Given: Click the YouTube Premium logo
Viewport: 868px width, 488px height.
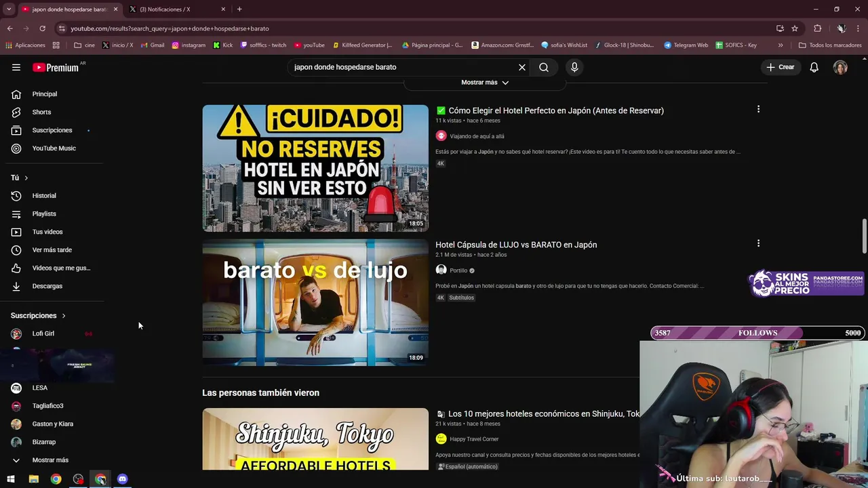Looking at the screenshot, I should (56, 67).
